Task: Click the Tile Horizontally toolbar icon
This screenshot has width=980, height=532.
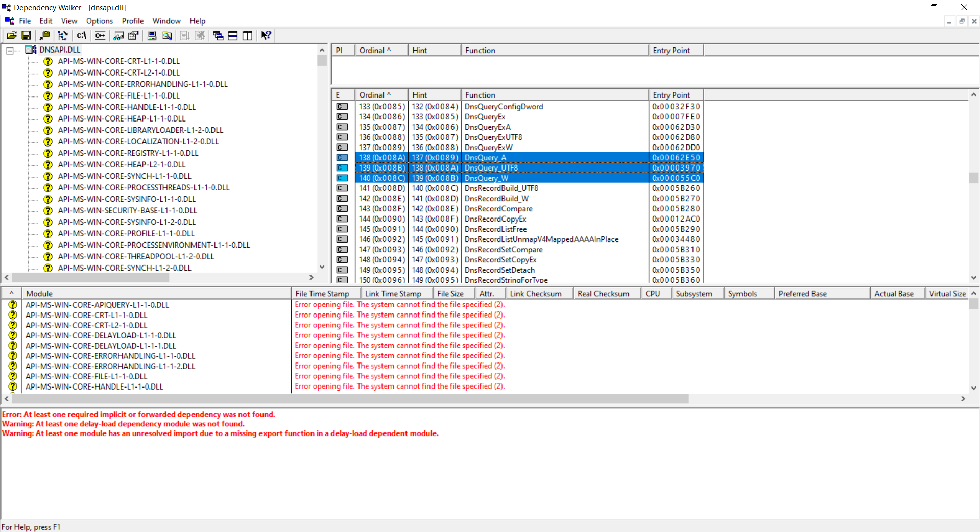Action: point(232,35)
